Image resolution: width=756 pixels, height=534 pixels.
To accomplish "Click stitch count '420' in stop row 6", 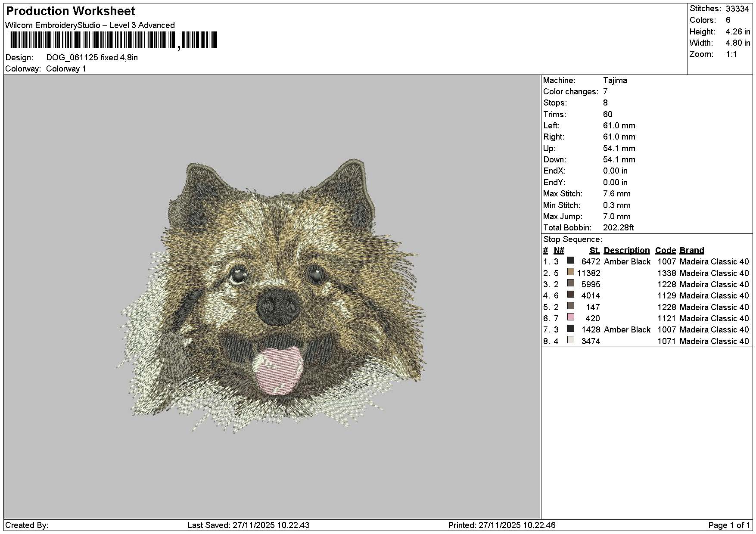I will 593,318.
